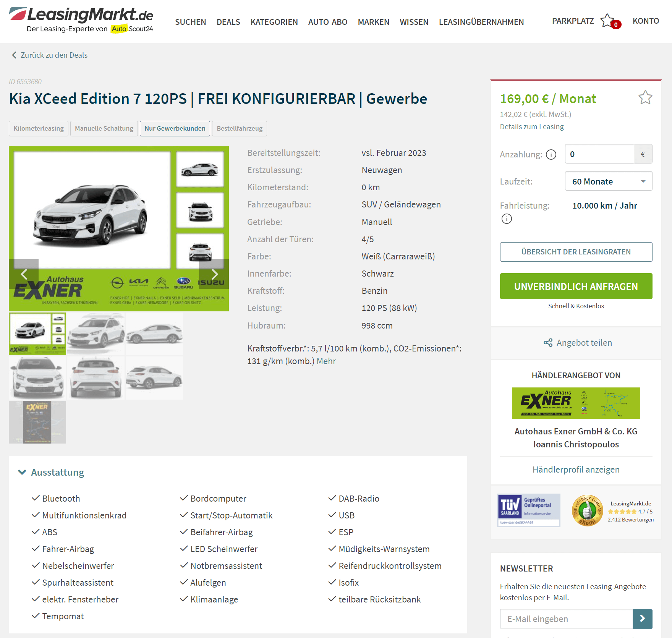Open the PARKPLATZ link
This screenshot has width=672, height=638.
[573, 21]
